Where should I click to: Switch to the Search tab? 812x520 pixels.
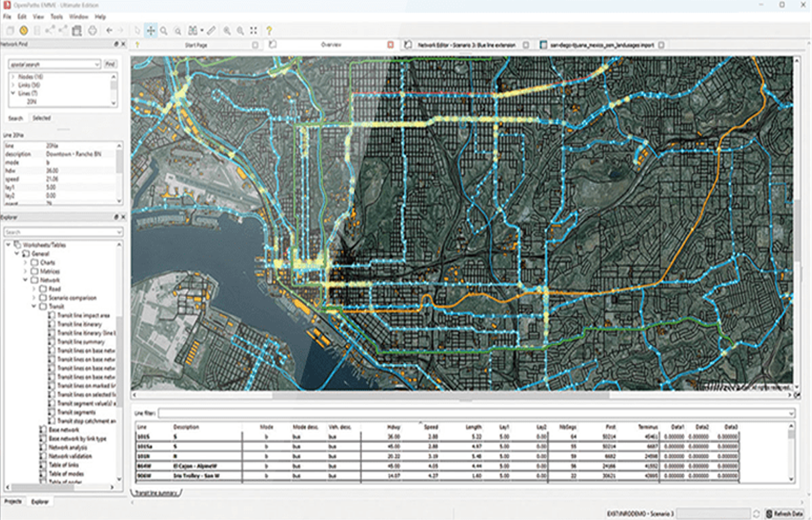point(15,118)
